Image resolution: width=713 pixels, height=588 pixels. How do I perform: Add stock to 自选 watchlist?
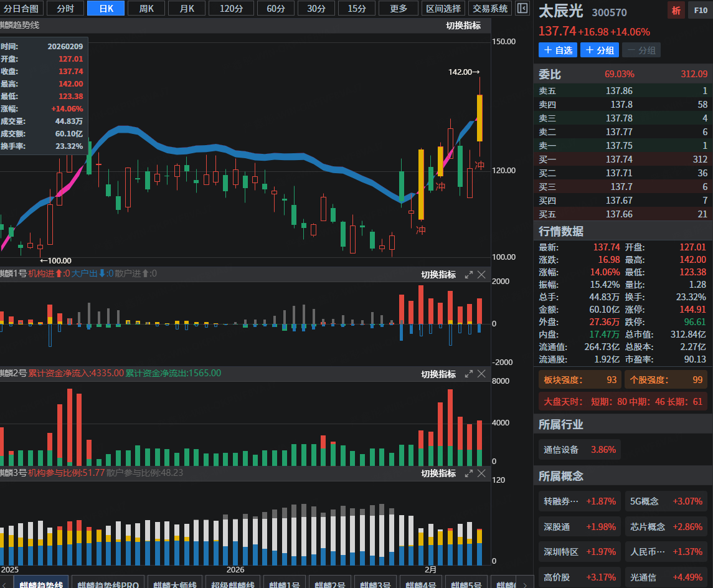558,50
